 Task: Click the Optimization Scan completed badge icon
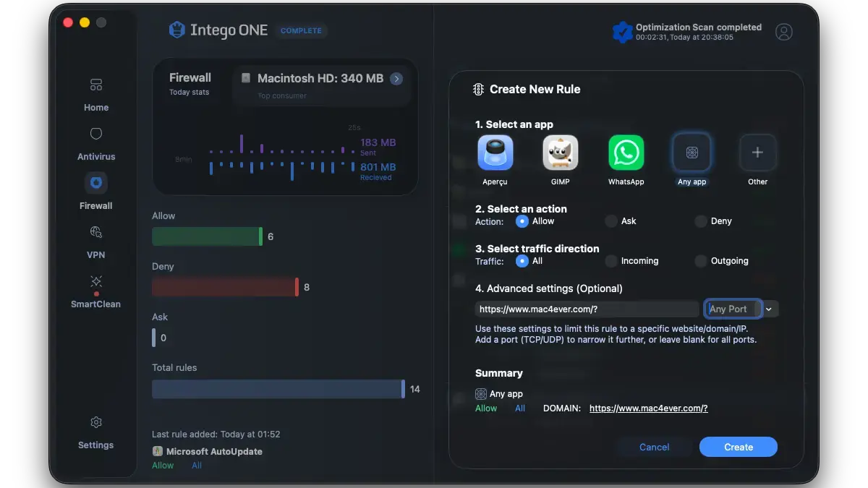tap(622, 32)
